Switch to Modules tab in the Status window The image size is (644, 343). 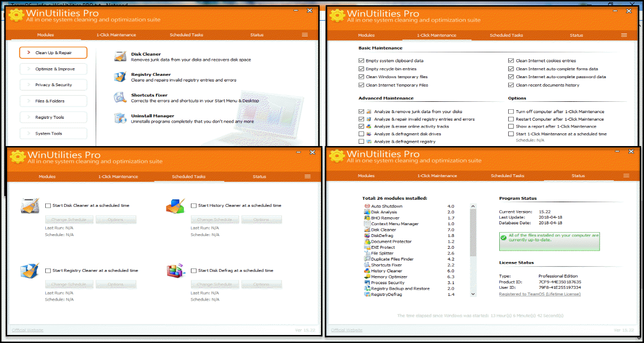[x=366, y=176]
